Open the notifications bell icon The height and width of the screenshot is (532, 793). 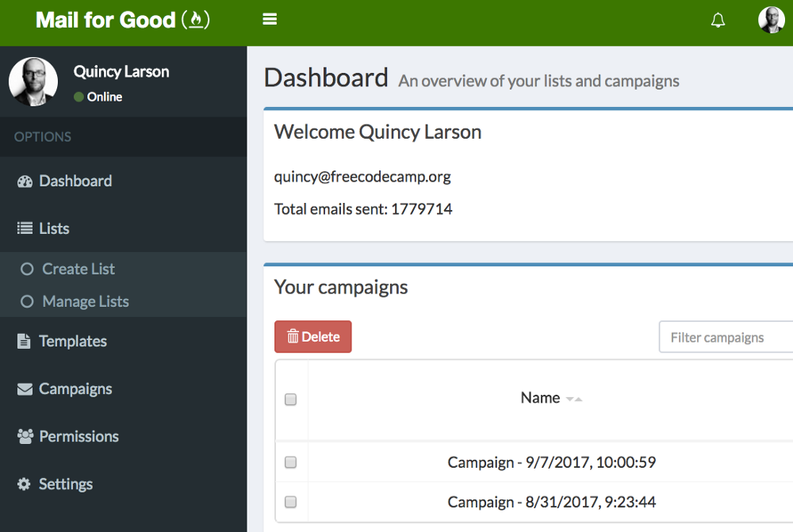[x=718, y=21]
